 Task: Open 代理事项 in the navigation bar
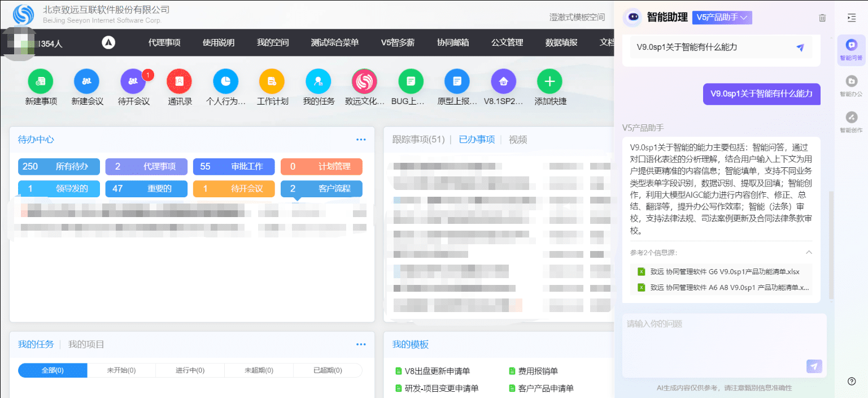click(x=164, y=42)
